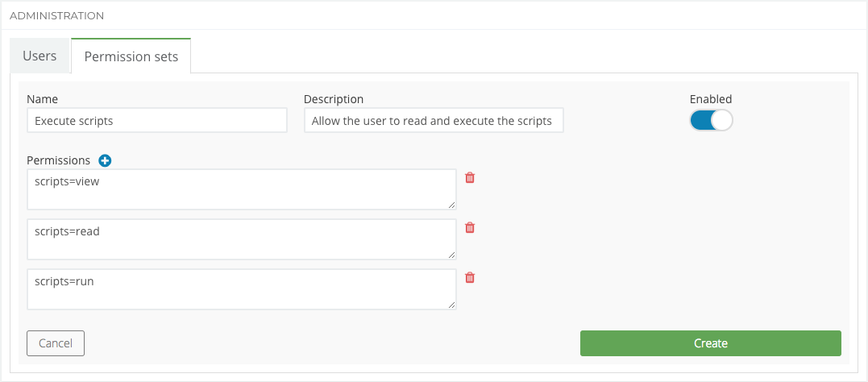This screenshot has width=868, height=382.
Task: Click into the Description text field
Action: pyautogui.click(x=434, y=121)
